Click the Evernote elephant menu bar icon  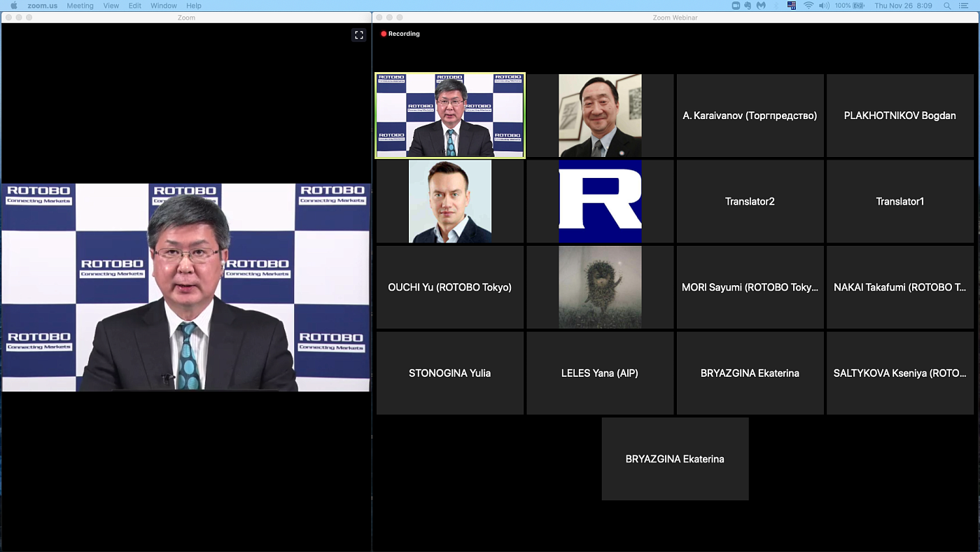(x=748, y=6)
